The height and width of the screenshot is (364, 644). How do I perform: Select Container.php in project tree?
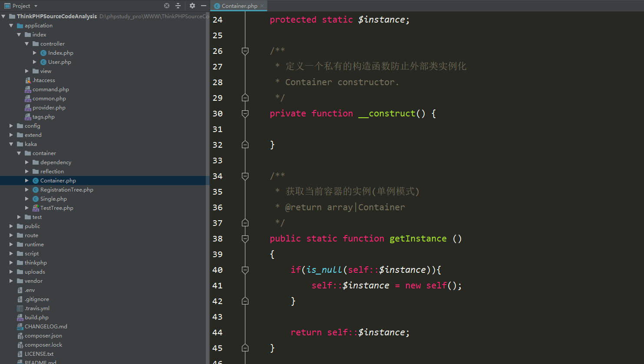pyautogui.click(x=58, y=181)
